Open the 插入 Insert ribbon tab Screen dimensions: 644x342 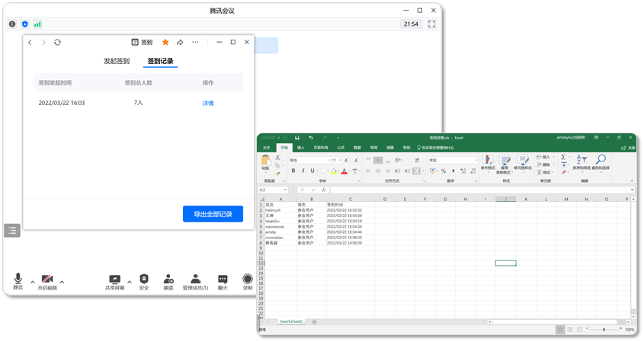[x=300, y=148]
